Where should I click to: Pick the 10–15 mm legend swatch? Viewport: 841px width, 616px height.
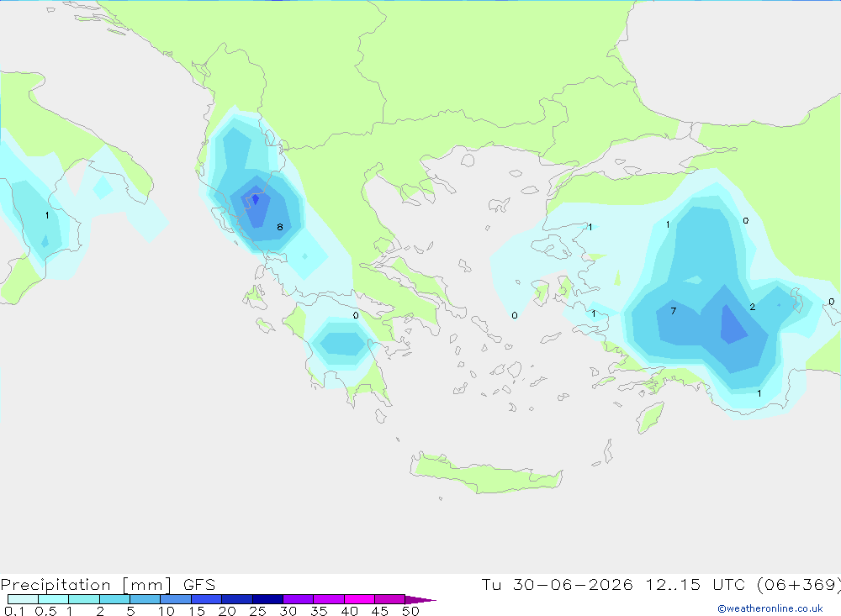click(x=176, y=599)
